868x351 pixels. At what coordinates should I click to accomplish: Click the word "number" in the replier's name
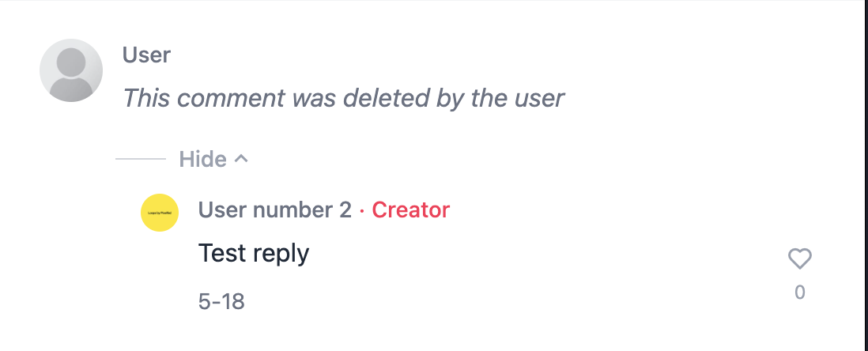pyautogui.click(x=293, y=210)
